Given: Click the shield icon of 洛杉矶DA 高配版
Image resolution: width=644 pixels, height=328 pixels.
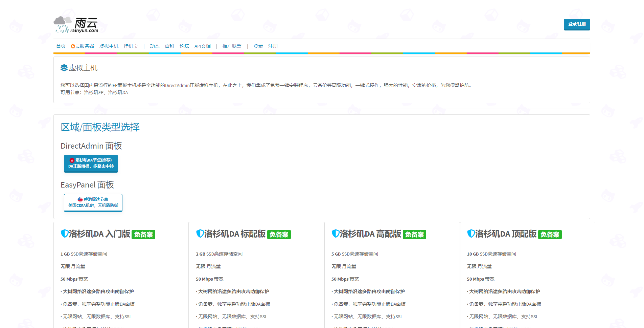Looking at the screenshot, I should tap(336, 234).
